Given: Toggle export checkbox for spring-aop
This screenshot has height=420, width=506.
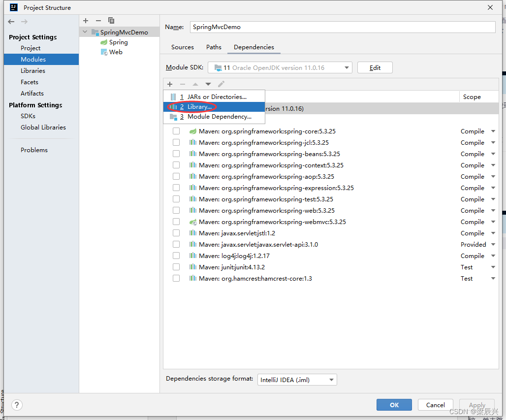Looking at the screenshot, I should click(176, 177).
